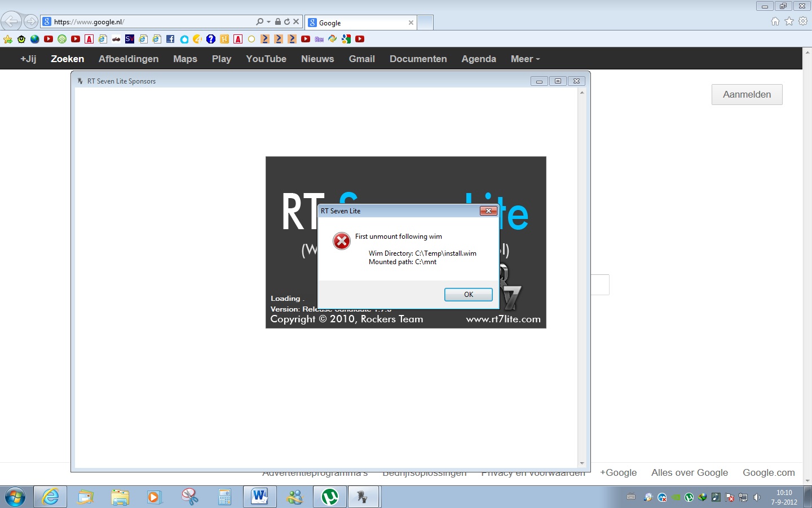The image size is (812, 508).
Task: Click the Add to Favorites bar star icon
Action: tap(8, 39)
